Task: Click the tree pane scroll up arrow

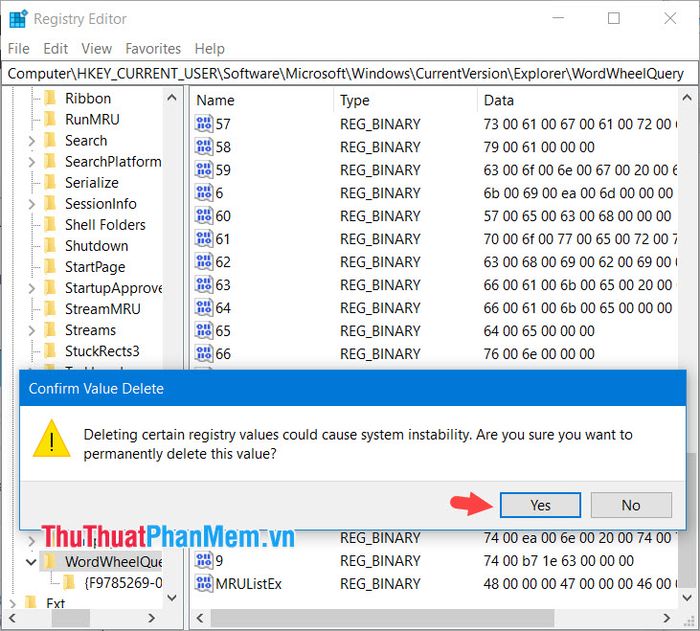Action: pyautogui.click(x=172, y=98)
